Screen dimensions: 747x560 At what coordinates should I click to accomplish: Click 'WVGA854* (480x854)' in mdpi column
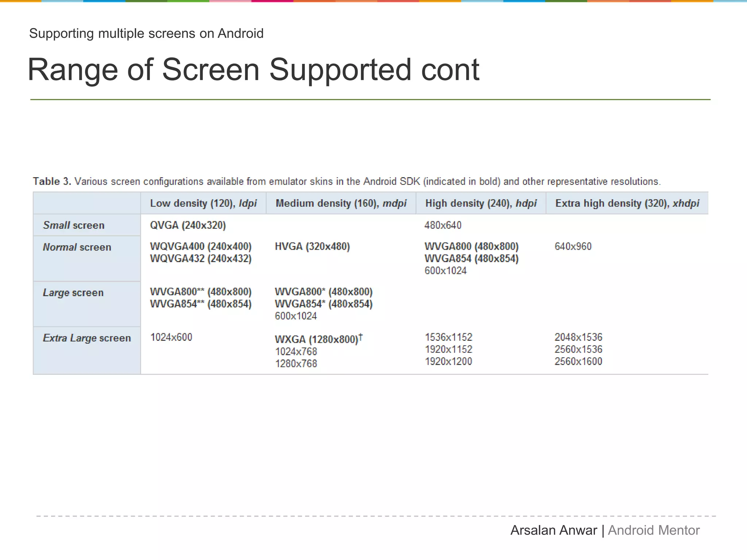324,304
